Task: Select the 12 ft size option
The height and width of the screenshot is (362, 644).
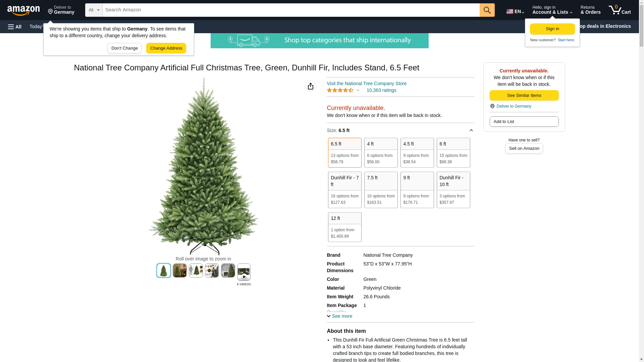Action: (x=345, y=227)
